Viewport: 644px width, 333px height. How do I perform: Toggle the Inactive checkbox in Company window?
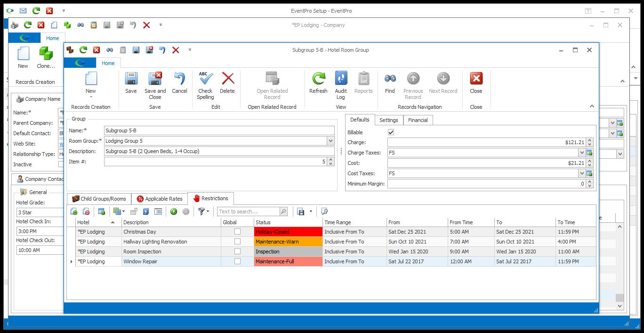(x=61, y=164)
